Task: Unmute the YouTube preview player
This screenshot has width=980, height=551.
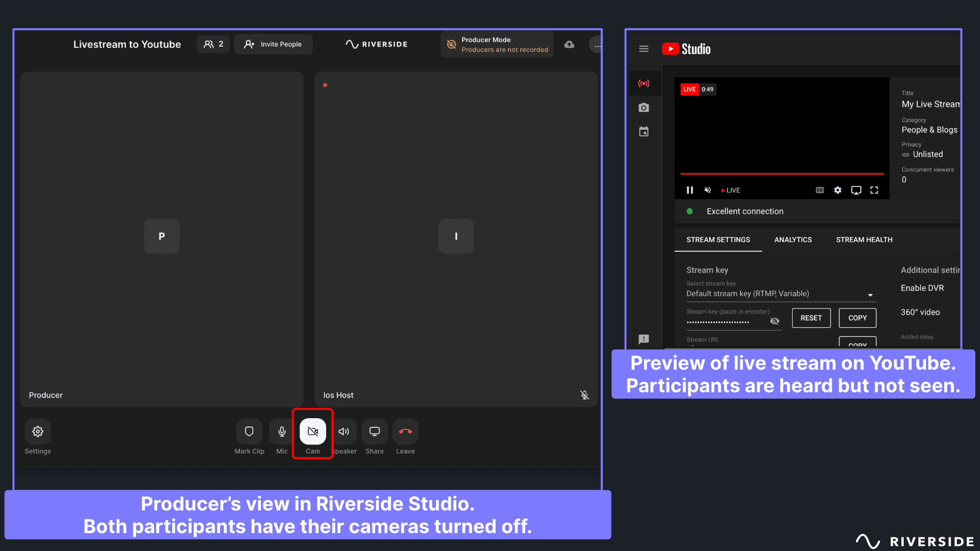Action: [x=707, y=190]
